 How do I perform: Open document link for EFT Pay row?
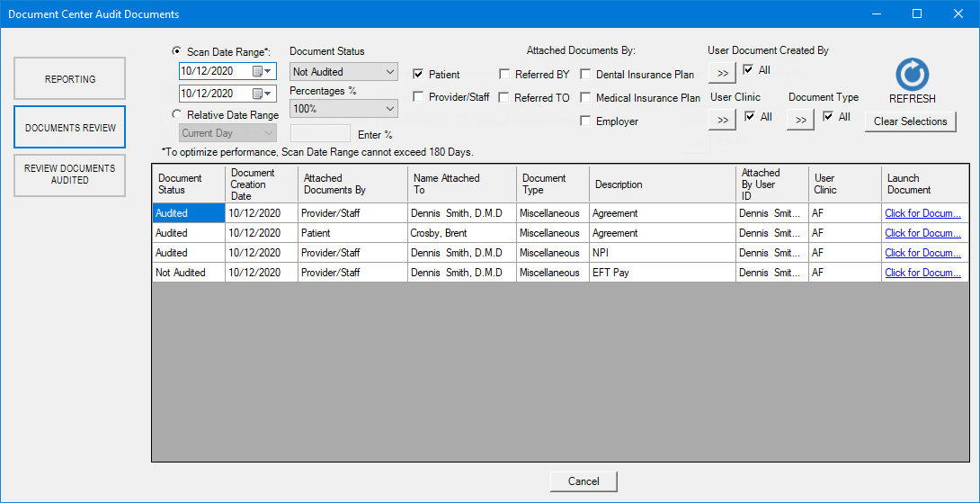click(x=922, y=273)
